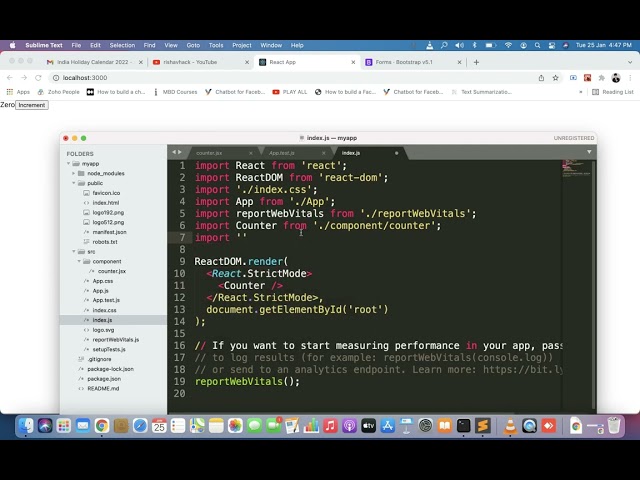Switch to Forms Bootstrap v5.1 tab
Screen dimensions: 640x480
click(412, 62)
